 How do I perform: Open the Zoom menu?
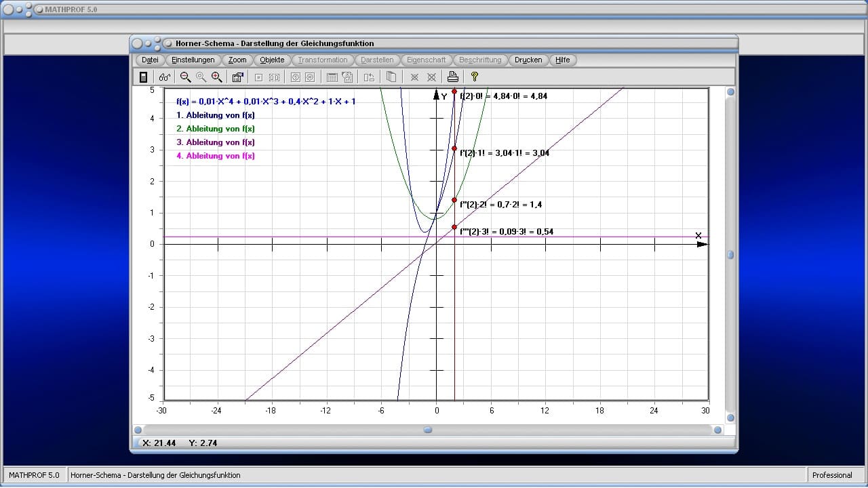click(237, 60)
